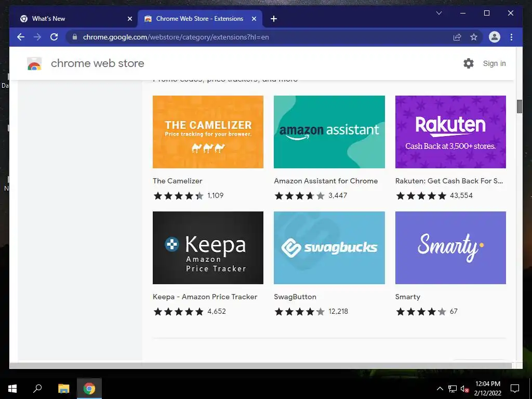The image size is (532, 399).
Task: Click the SwagButton title text
Action: click(x=295, y=297)
